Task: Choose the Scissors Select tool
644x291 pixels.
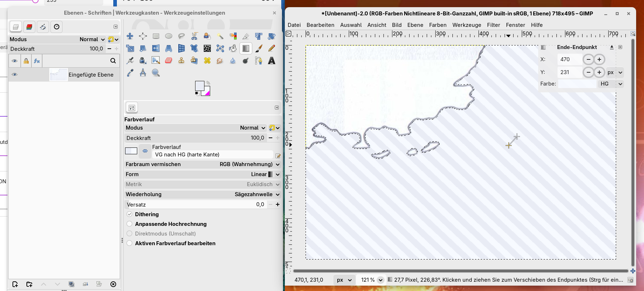Action: click(x=194, y=36)
